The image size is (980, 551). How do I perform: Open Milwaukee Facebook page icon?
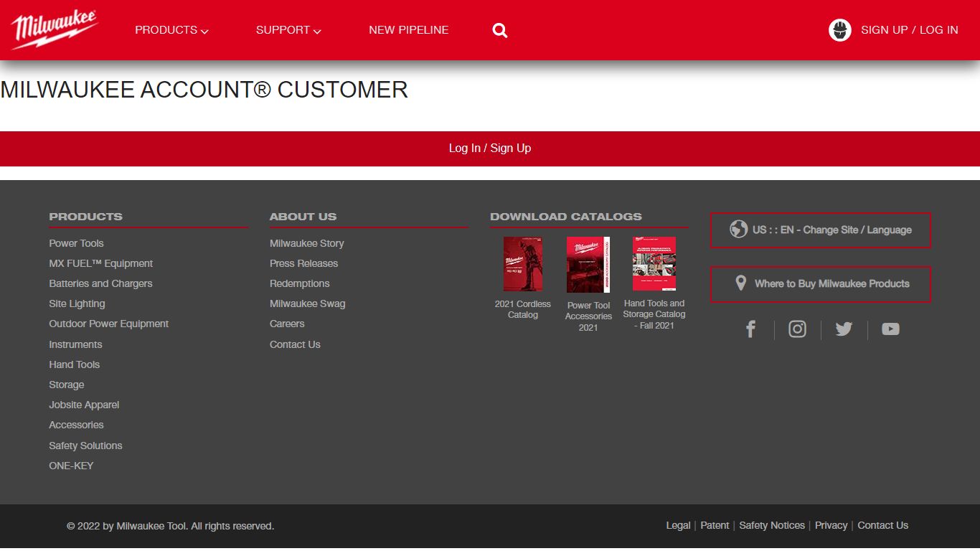point(750,329)
